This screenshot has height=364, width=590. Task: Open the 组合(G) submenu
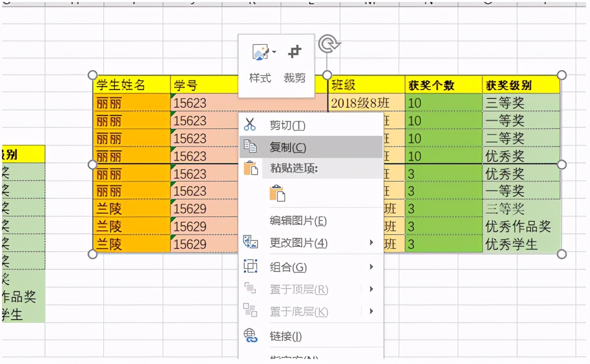click(311, 267)
